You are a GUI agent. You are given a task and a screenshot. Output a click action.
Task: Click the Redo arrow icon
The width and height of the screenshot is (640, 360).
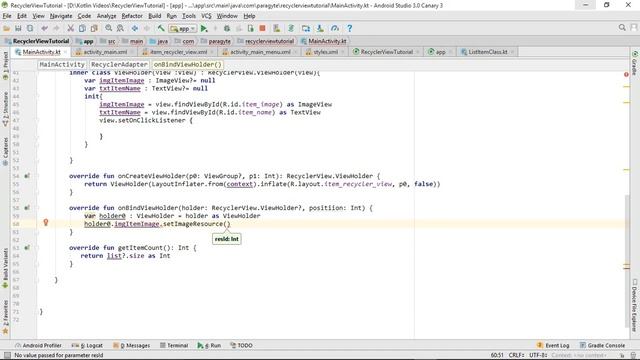(x=56, y=28)
